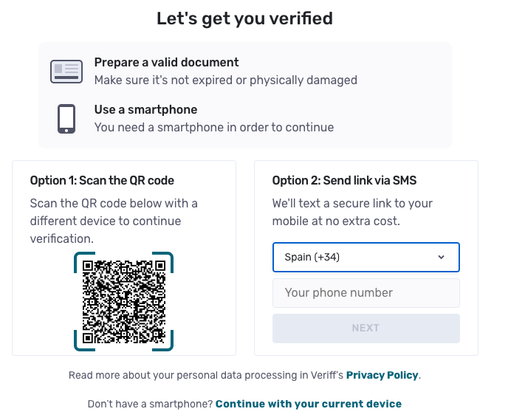Viewport: 508px width, 420px height.
Task: Click the "Don't have a smartphone?" text
Action: 150,404
